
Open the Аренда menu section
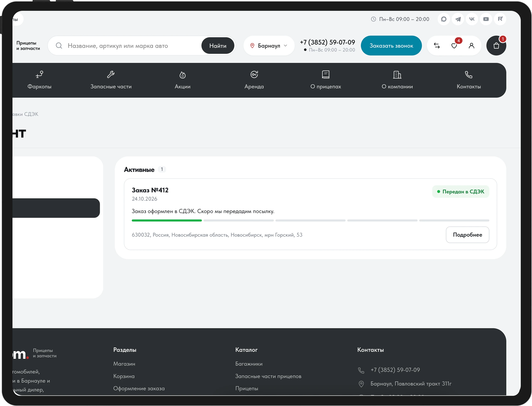254,80
